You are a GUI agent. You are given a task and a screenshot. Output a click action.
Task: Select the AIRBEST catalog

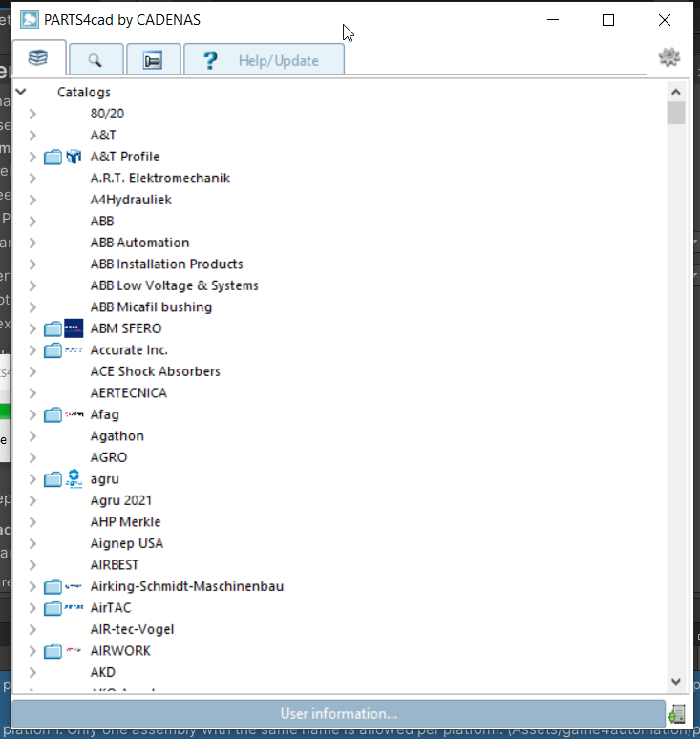click(x=115, y=565)
